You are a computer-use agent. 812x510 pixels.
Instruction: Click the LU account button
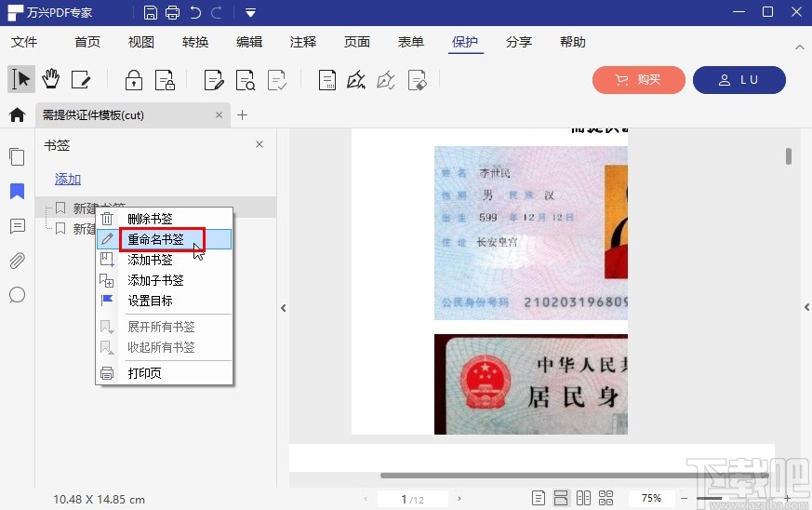(739, 80)
